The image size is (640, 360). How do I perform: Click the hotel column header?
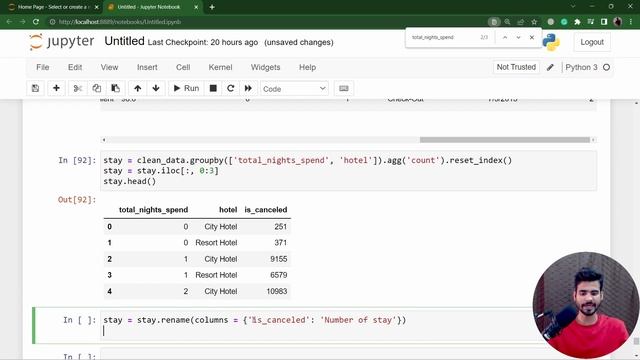[x=228, y=210]
